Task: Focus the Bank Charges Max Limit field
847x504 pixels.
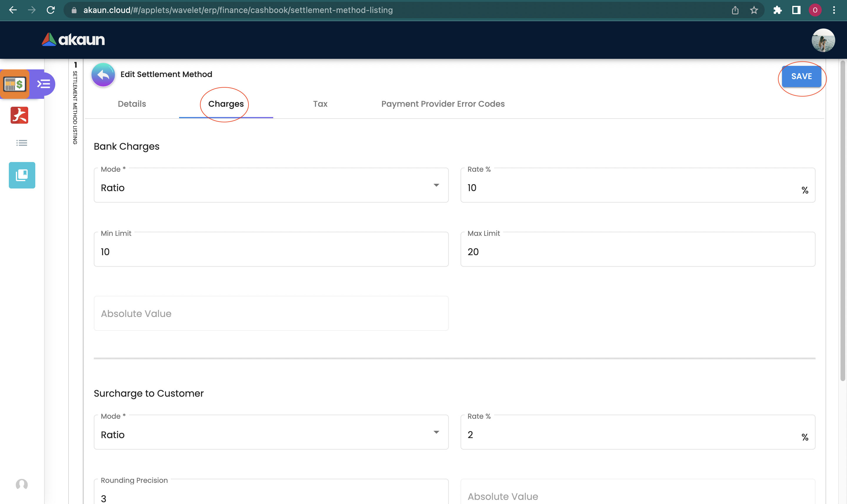Action: 638,252
